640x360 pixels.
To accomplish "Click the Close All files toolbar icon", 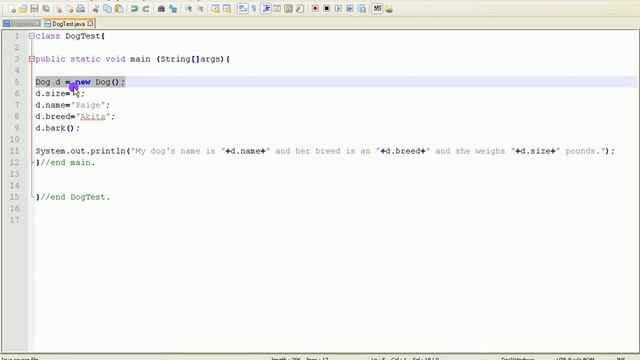I will pyautogui.click(x=69, y=9).
